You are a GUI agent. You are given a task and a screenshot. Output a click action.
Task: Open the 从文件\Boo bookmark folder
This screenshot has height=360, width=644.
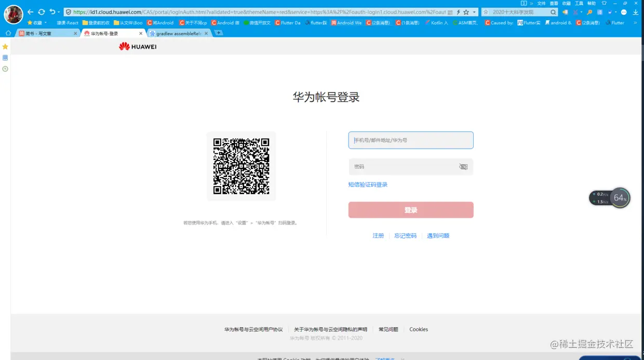coord(128,23)
